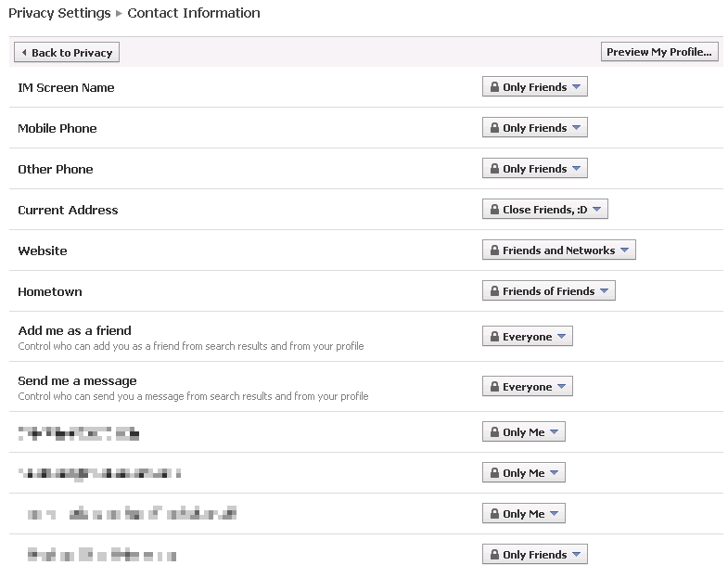Click the Hometown dropdown arrow icon
The height and width of the screenshot is (578, 728).
[604, 291]
